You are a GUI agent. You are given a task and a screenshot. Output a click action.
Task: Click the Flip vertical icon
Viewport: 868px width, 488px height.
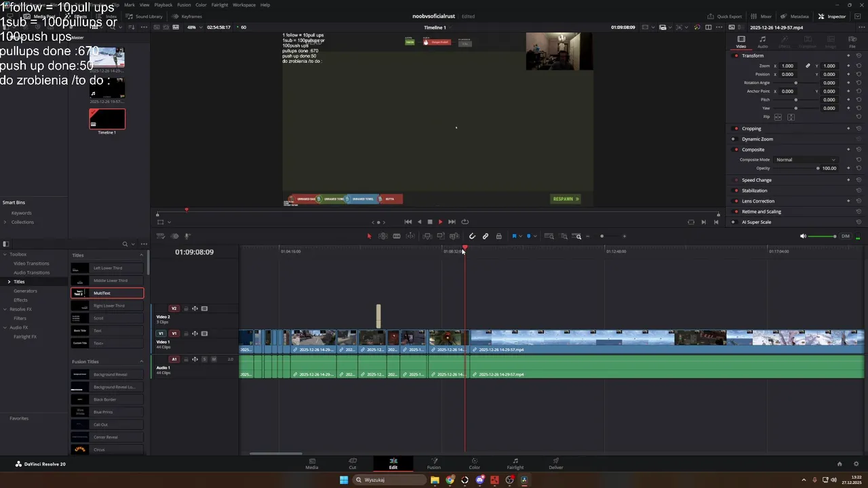[791, 117]
